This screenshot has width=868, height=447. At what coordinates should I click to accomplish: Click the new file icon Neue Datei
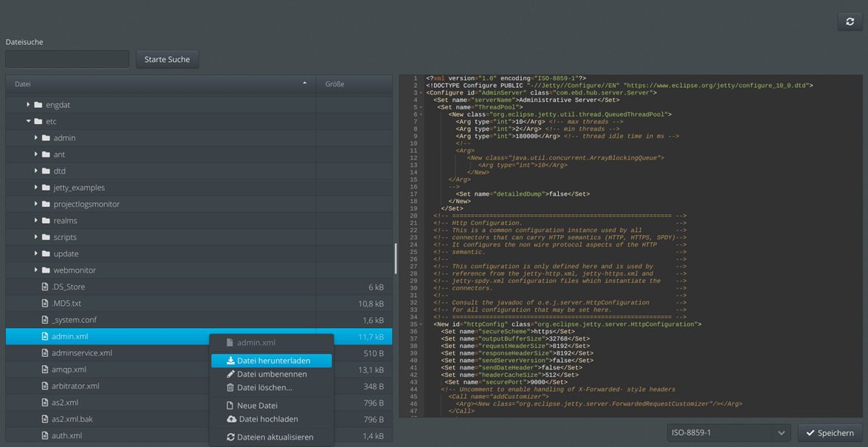coord(230,406)
